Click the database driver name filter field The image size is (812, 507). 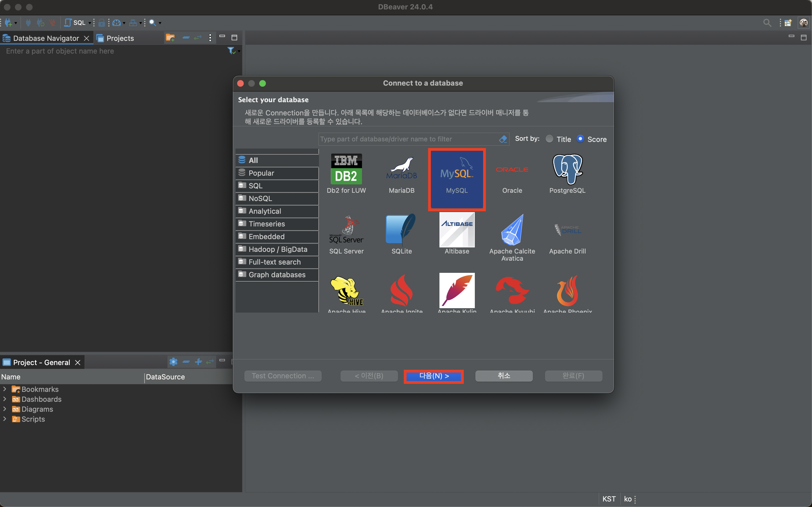pos(408,139)
